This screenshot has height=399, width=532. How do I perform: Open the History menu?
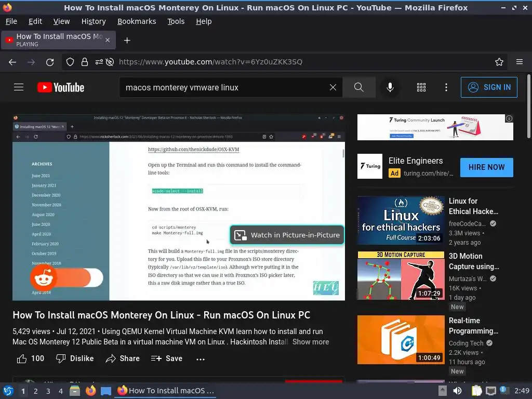[x=94, y=21]
